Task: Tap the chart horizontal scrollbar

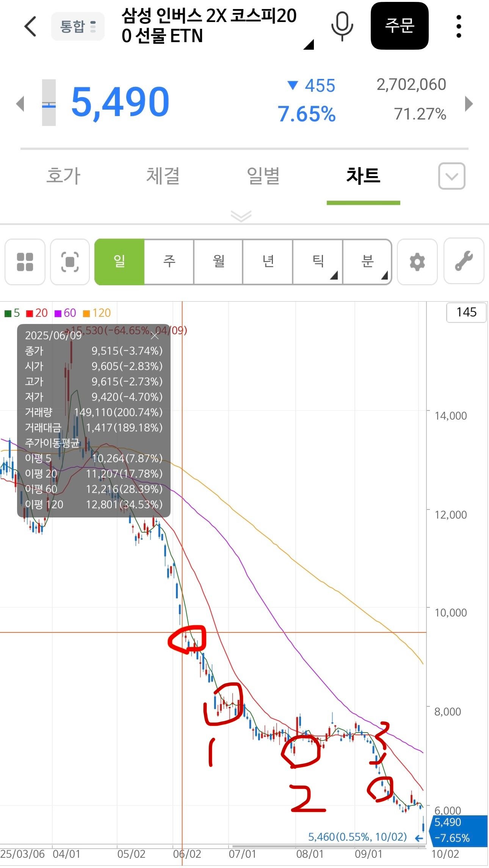Action: [x=329, y=846]
